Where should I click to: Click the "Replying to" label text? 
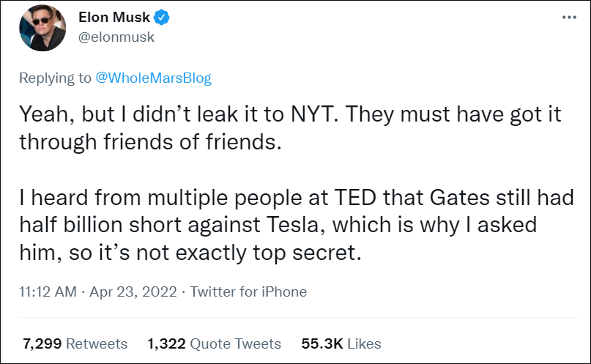56,78
